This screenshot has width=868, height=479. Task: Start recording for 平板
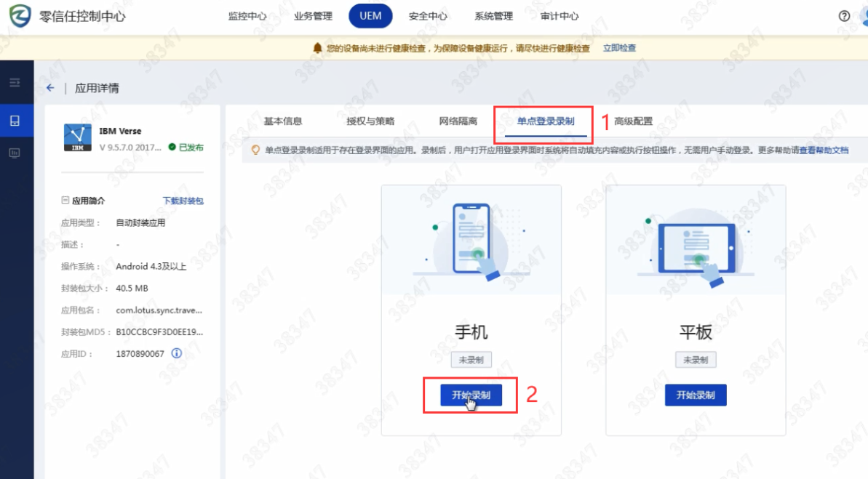click(x=696, y=395)
